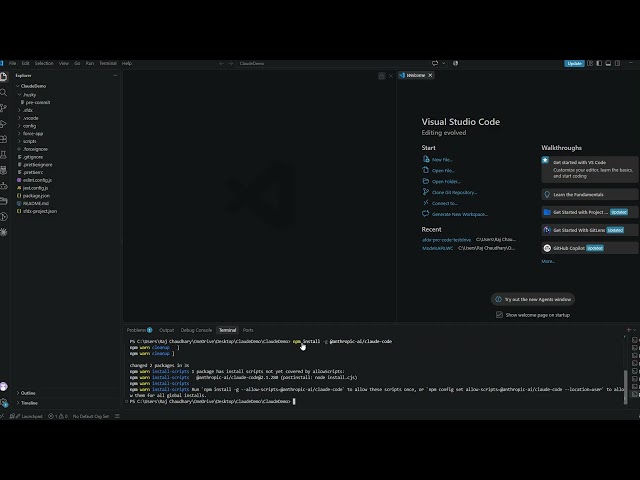Click the half-circle icon beside the command center

point(456,63)
